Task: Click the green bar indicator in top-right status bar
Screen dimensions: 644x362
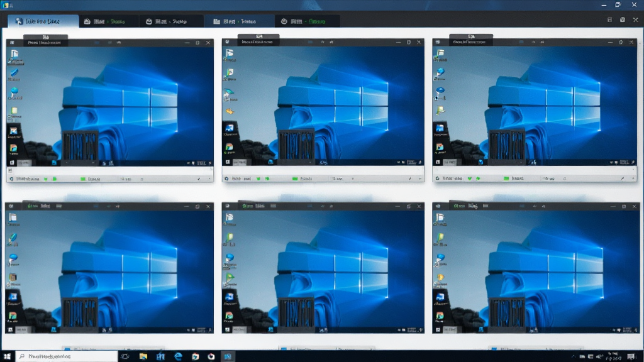Action: (x=506, y=178)
